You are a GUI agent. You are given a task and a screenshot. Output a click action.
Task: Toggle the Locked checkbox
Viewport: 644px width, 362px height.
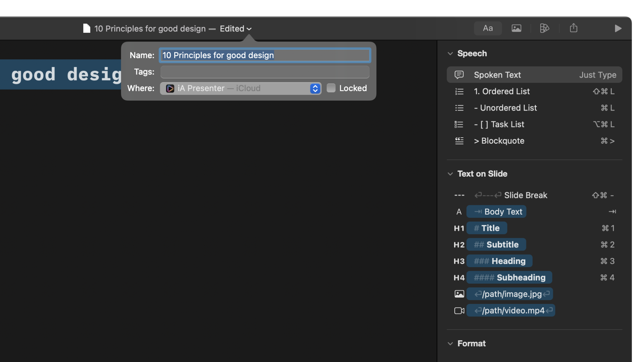tap(331, 88)
